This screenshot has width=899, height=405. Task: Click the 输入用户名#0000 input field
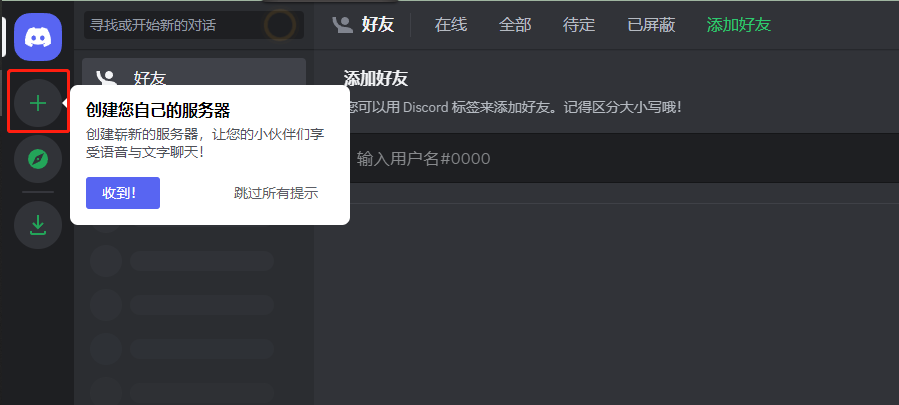click(x=622, y=158)
